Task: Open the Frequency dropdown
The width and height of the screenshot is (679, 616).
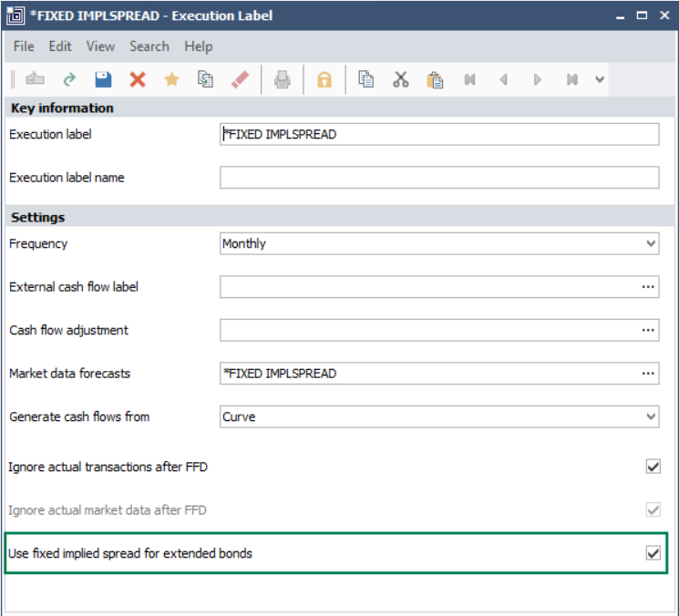Action: tap(651, 244)
